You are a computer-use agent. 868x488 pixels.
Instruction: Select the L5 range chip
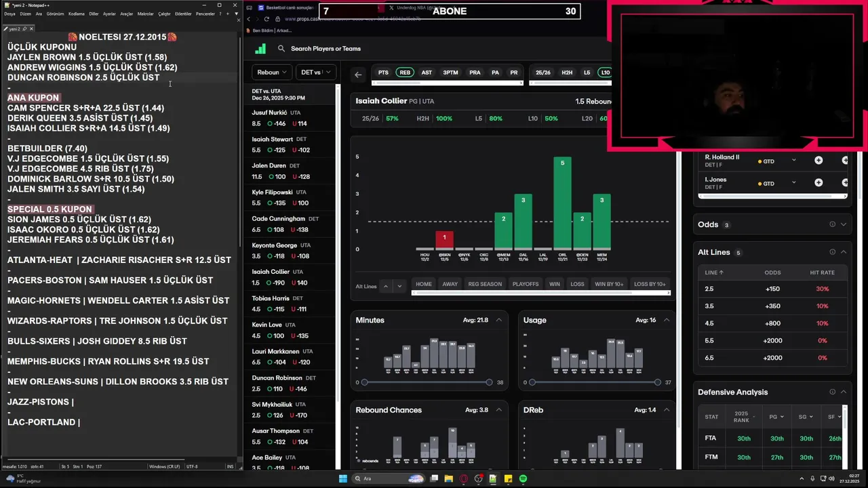[587, 73]
